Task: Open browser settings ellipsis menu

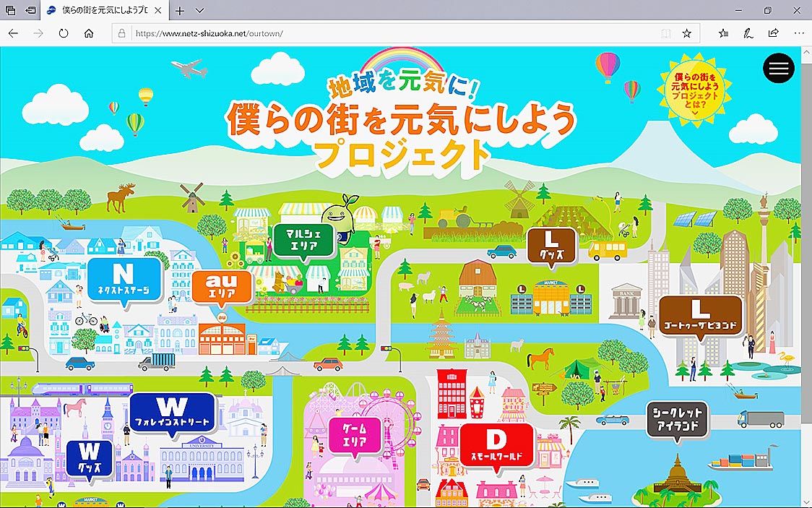Action: coord(798,33)
